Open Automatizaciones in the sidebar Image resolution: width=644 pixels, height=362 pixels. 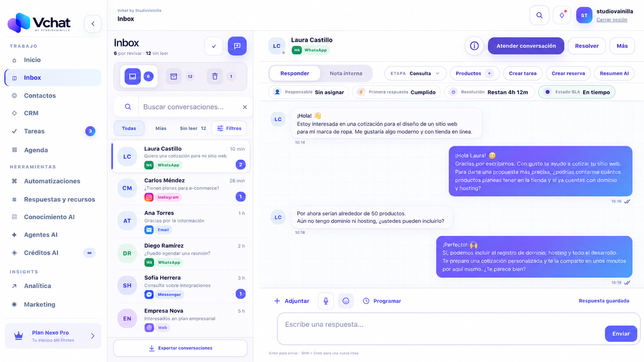[53, 181]
